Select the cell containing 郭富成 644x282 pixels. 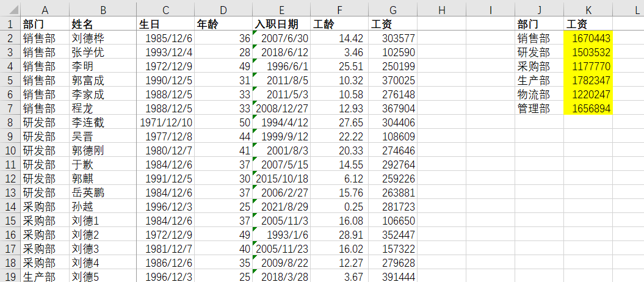pos(103,81)
